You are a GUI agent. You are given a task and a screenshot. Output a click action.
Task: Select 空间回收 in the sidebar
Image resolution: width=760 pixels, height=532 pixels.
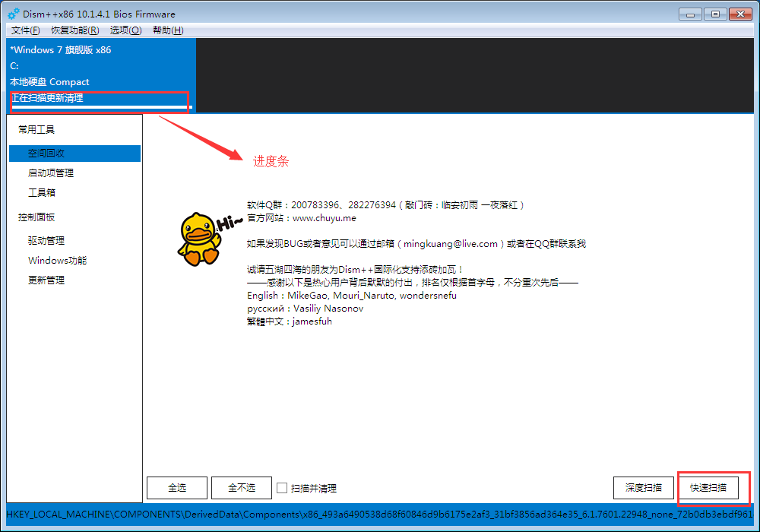pos(74,153)
